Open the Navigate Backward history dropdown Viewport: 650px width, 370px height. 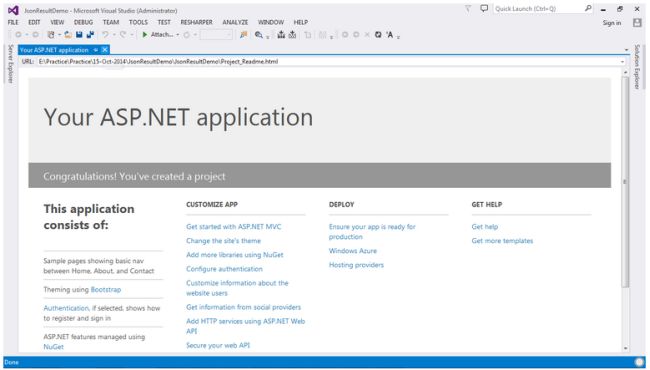point(27,35)
